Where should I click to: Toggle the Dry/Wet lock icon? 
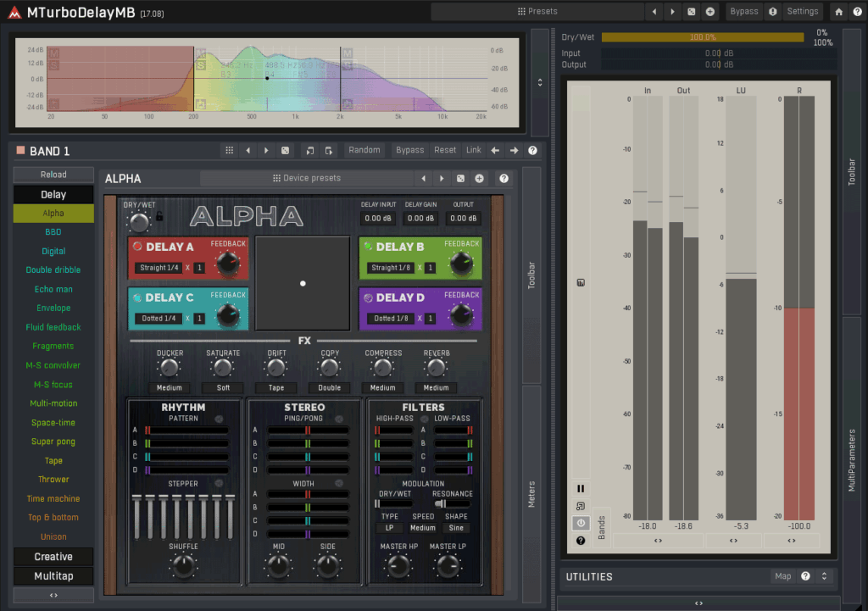[159, 216]
